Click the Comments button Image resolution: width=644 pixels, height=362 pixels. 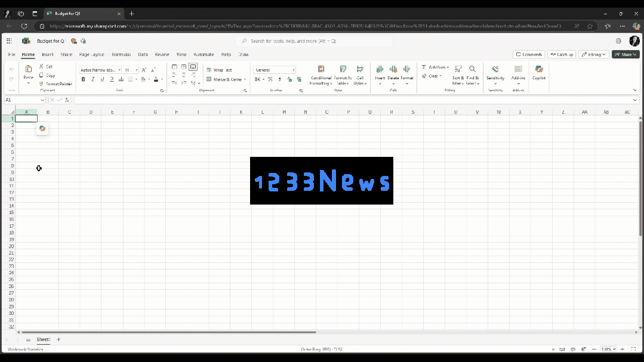coord(529,54)
